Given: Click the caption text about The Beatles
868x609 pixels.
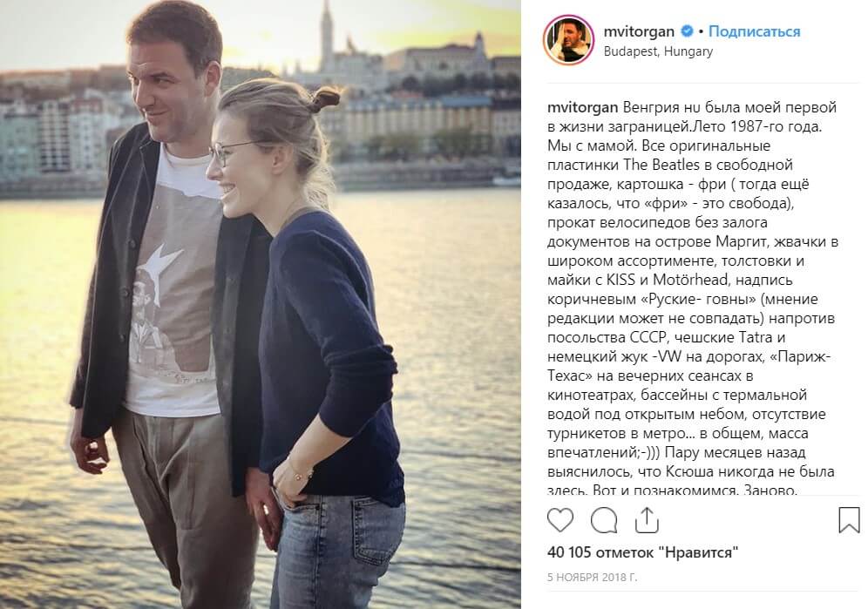Looking at the screenshot, I should pos(670,165).
